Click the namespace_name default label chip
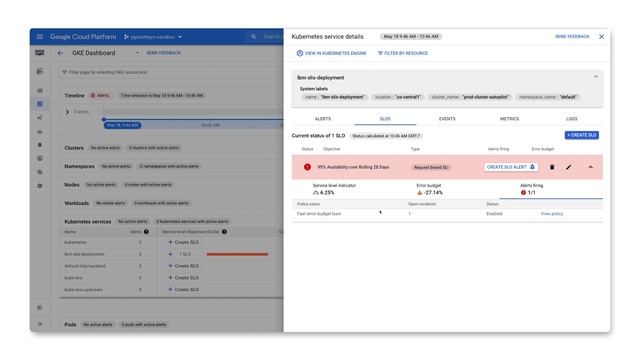This screenshot has height=360, width=640. (x=548, y=97)
